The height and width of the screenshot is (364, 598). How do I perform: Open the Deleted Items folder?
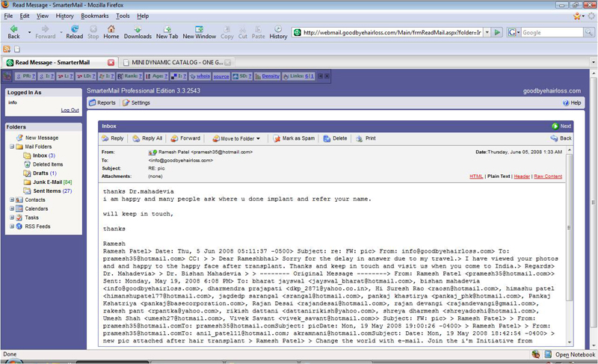[43, 164]
